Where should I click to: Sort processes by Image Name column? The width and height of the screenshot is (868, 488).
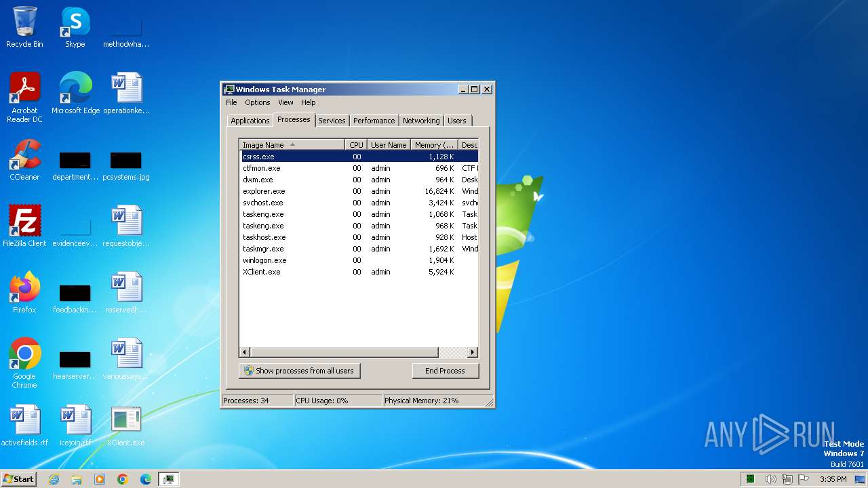pyautogui.click(x=292, y=144)
